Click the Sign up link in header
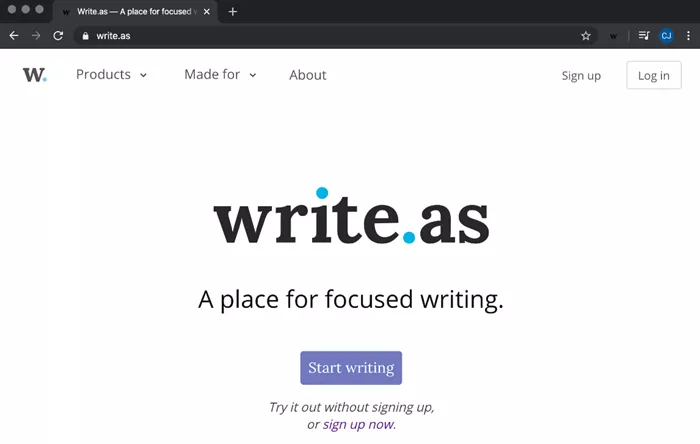Image resolution: width=700 pixels, height=444 pixels. coord(581,75)
